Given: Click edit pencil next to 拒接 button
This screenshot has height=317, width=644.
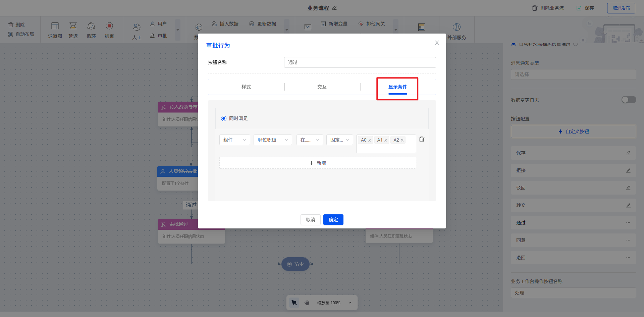Looking at the screenshot, I should 628,170.
